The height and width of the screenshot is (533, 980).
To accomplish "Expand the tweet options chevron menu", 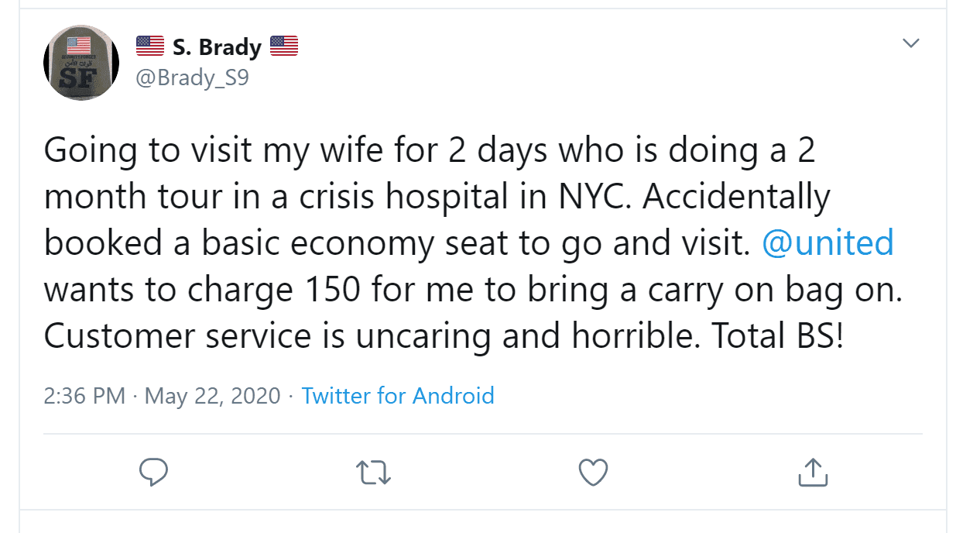I will [911, 44].
